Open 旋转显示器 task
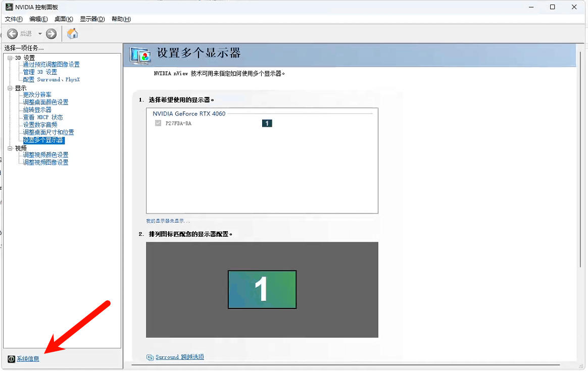 click(x=37, y=110)
